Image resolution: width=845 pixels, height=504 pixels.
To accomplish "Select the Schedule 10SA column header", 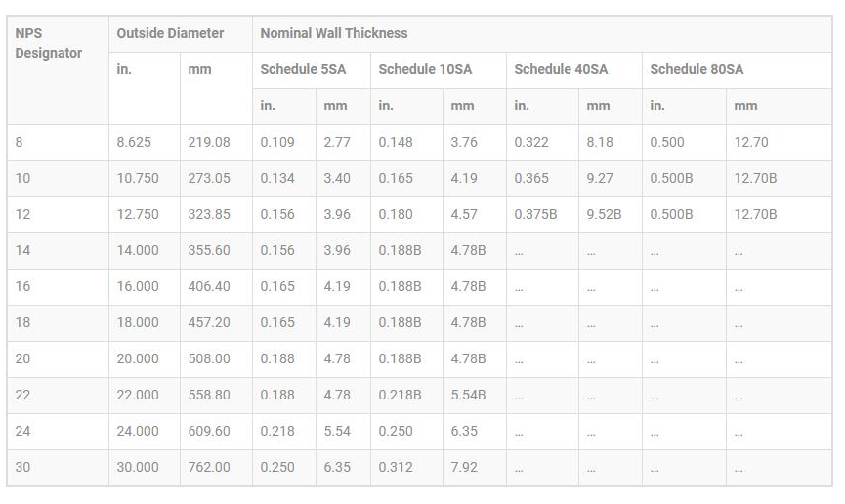I will tap(425, 69).
